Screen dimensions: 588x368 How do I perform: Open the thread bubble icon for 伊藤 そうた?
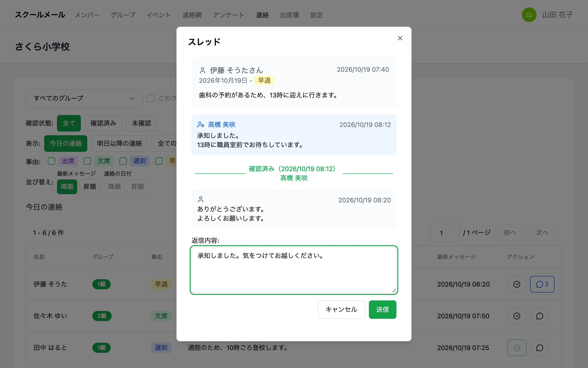coord(542,284)
